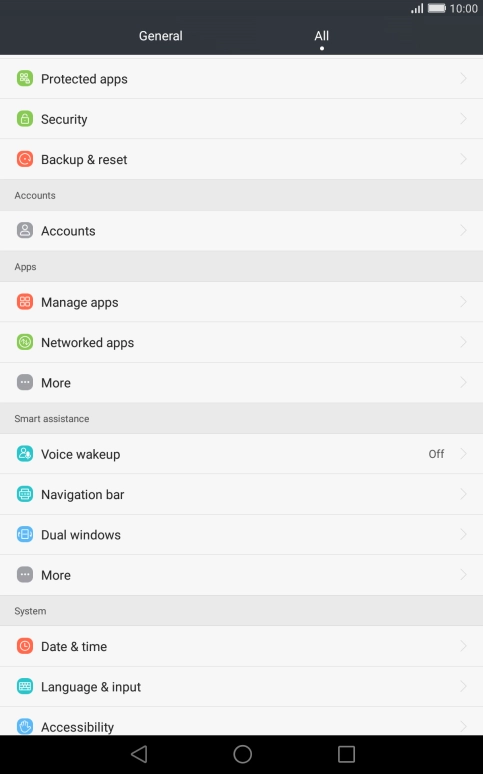Tap the Dual windows blue icon
Screen dimensions: 483x774
pyautogui.click(x=25, y=535)
